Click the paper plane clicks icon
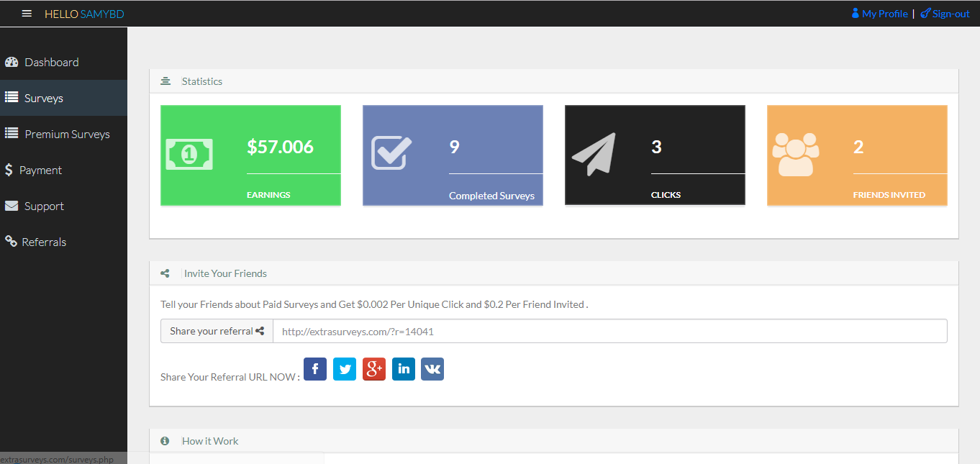The height and width of the screenshot is (464, 980). [594, 154]
